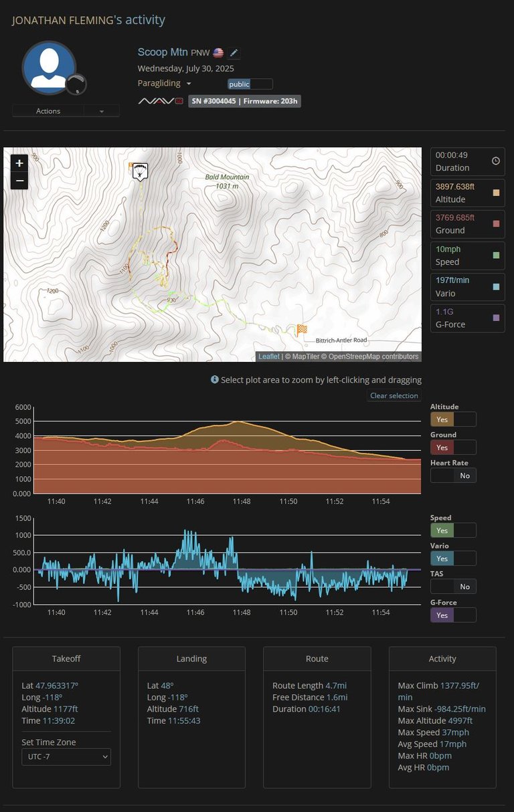The image size is (514, 812).
Task: Enable the TAS plot switch
Action: [453, 587]
